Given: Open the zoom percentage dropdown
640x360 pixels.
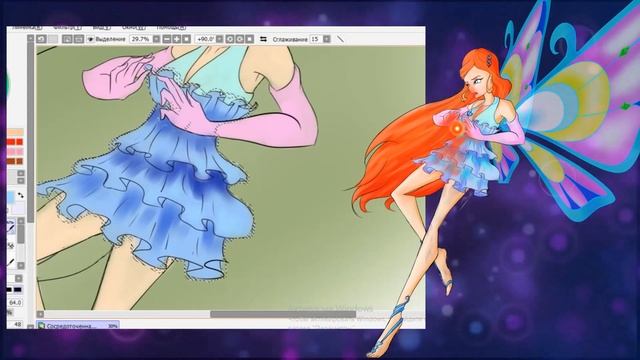Looking at the screenshot, I should 156,39.
